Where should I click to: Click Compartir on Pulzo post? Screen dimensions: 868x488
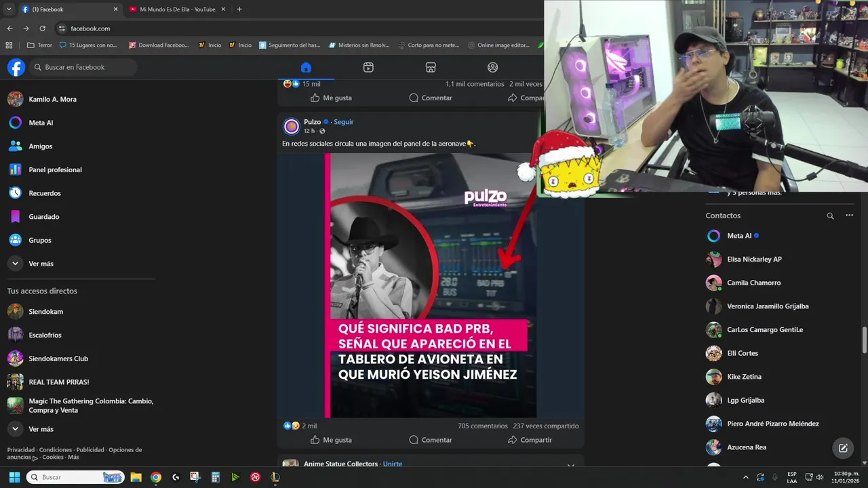click(530, 440)
